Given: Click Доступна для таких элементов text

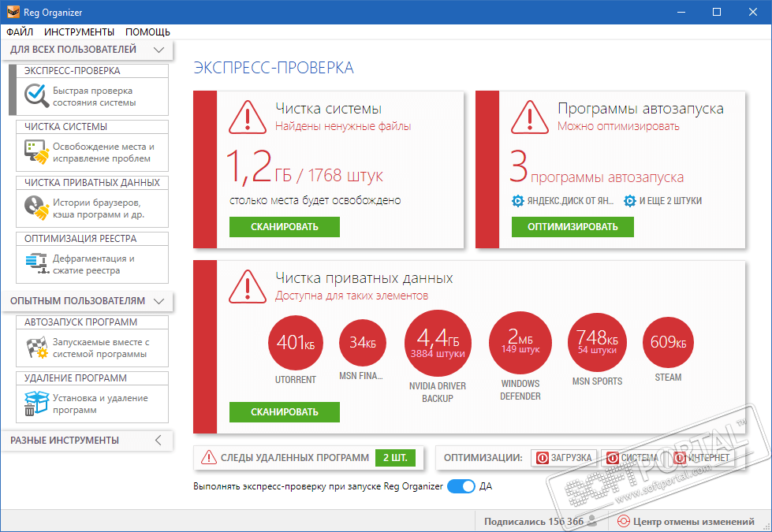Looking at the screenshot, I should click(352, 296).
